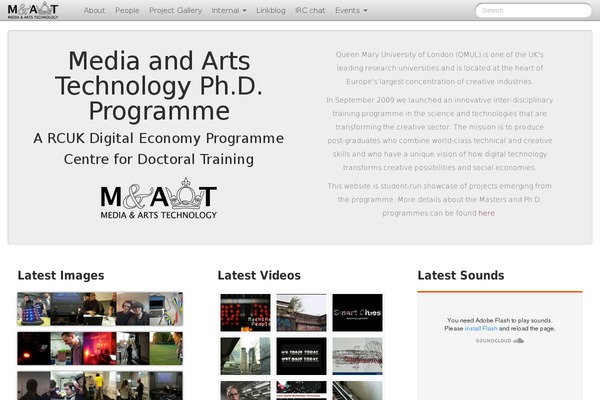The image size is (600, 400).
Task: Open the Project Gallery
Action: click(x=175, y=10)
